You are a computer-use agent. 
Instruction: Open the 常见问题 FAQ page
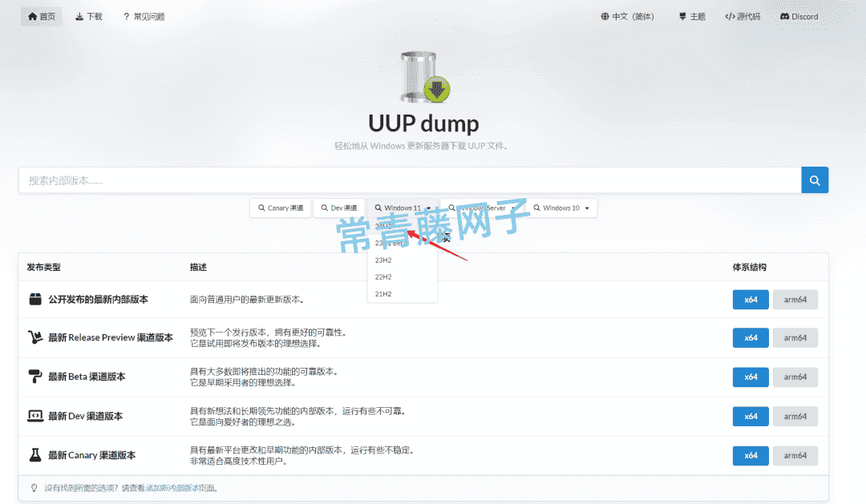[144, 17]
